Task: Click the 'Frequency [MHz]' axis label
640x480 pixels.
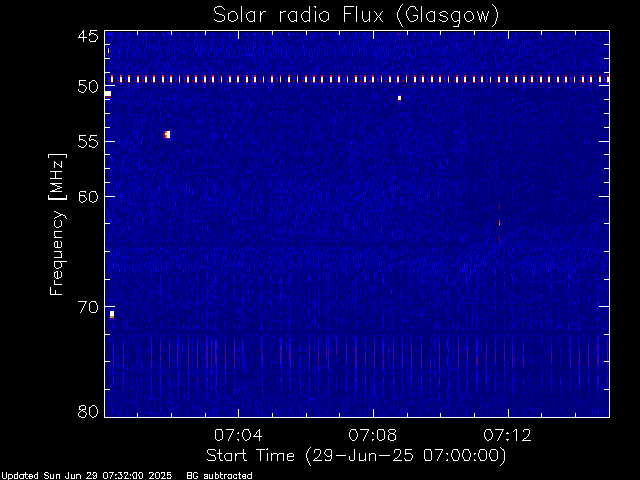Action: 57,224
